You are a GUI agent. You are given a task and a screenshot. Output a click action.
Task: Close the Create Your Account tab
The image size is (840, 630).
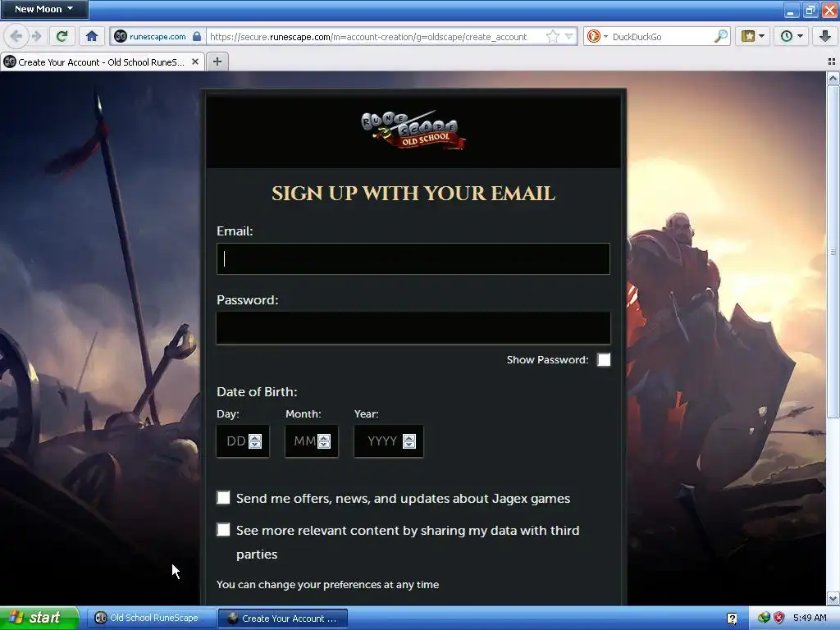195,62
